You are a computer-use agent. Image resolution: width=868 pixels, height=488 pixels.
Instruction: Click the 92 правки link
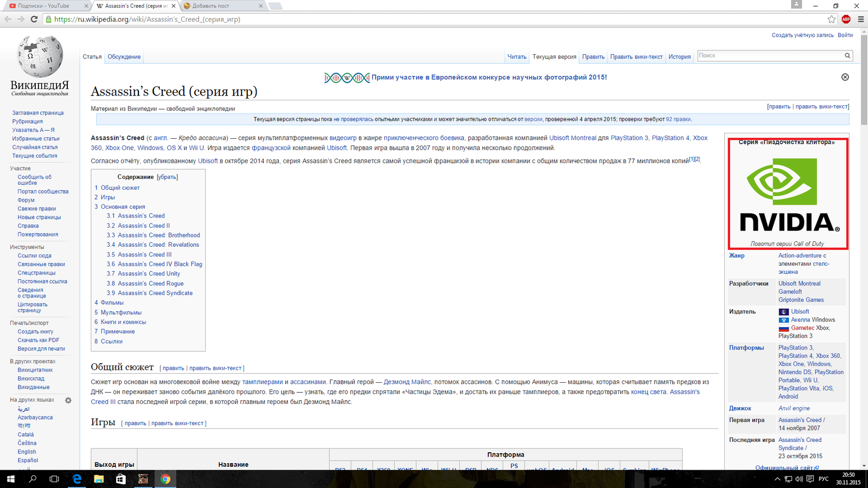pos(678,119)
